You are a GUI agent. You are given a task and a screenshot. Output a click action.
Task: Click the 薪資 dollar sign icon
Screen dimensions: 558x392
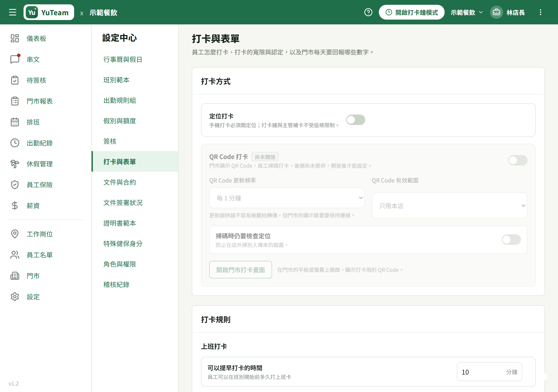pyautogui.click(x=15, y=206)
